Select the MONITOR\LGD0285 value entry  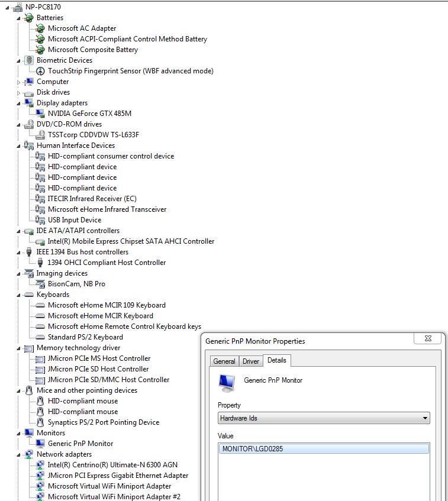pyautogui.click(x=324, y=448)
